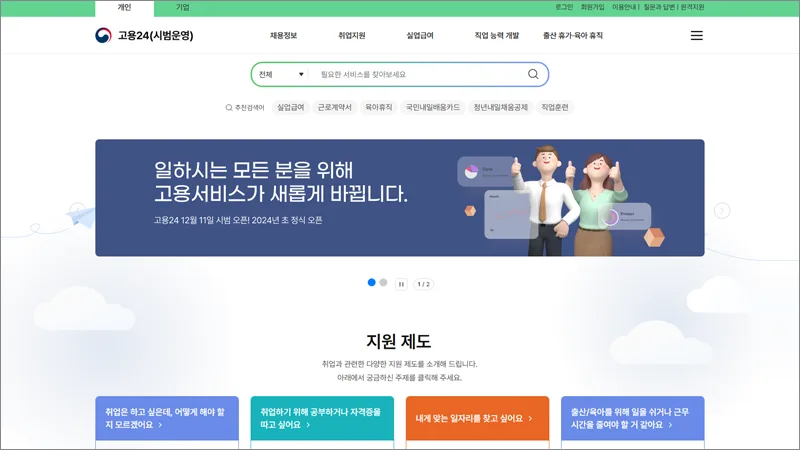Go to the previous banner slide arrow

(x=78, y=211)
